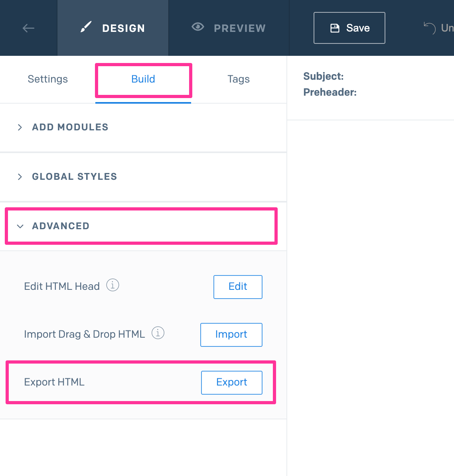Click the paintbrush icon beside Design
The width and height of the screenshot is (454, 476).
[86, 28]
